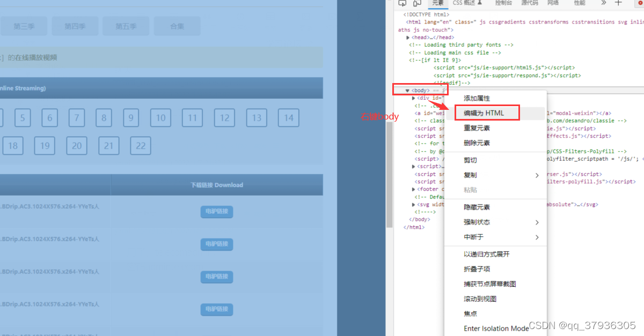
Task: Choose 删除元素 from the context menu
Action: pyautogui.click(x=495, y=143)
